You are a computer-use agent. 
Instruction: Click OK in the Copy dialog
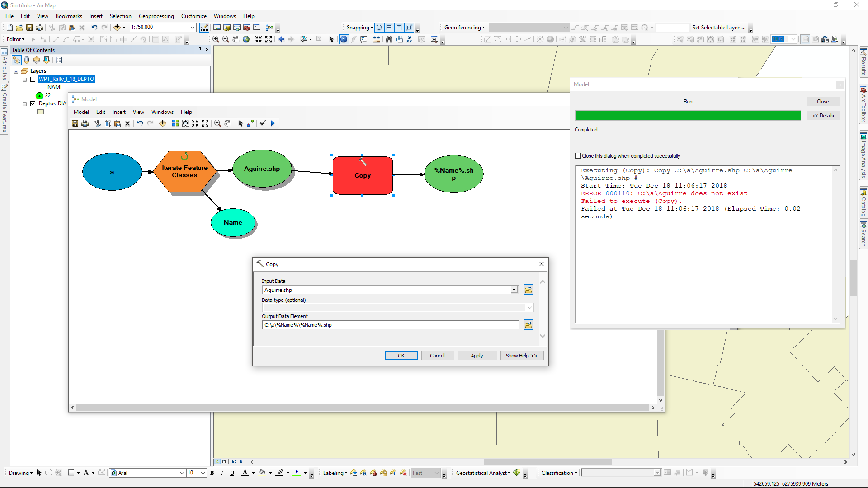[401, 356]
